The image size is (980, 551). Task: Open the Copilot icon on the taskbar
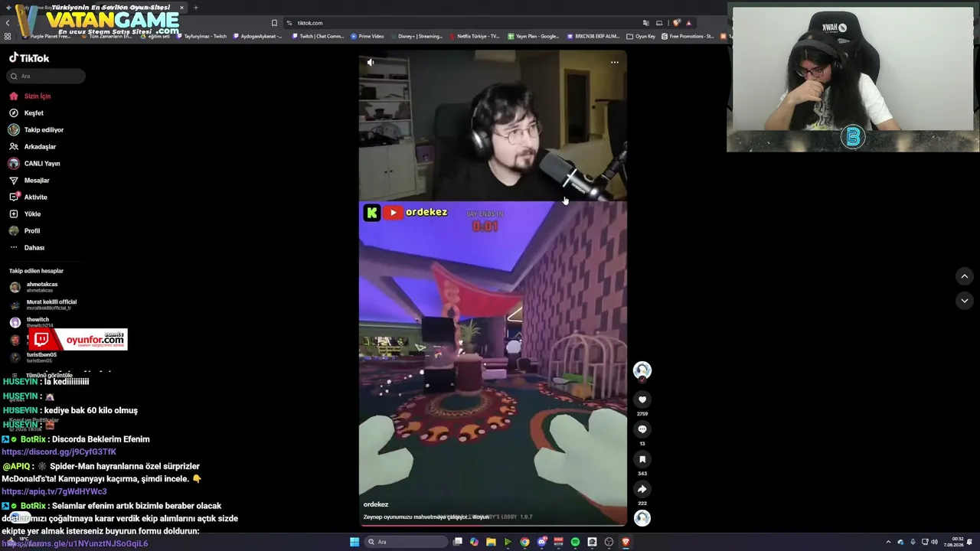[x=474, y=542]
